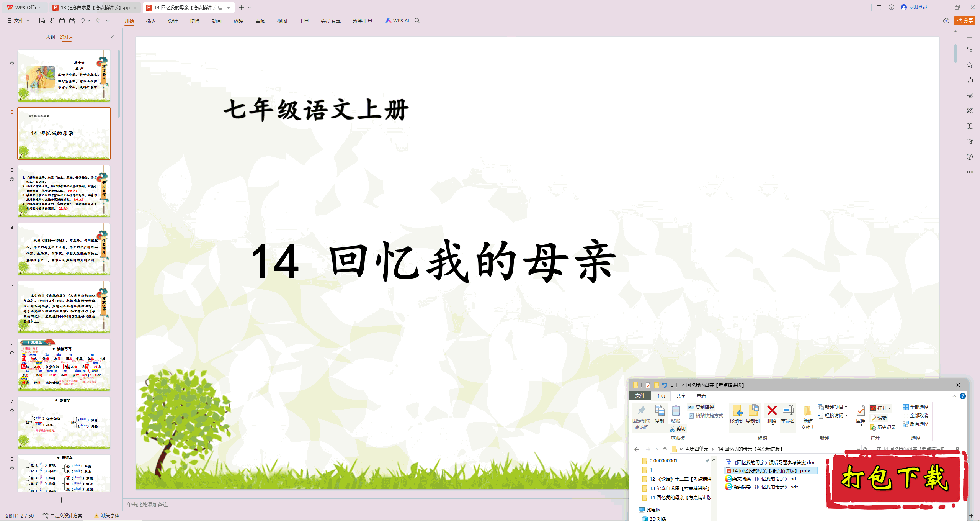Click 全部选择 in Explorer ribbon
Image resolution: width=980 pixels, height=521 pixels.
click(916, 407)
